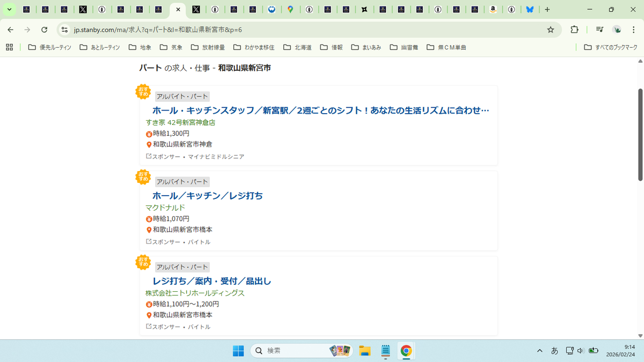This screenshot has width=644, height=362.
Task: Click the page vertical scrollbar thumb
Action: (x=640, y=134)
